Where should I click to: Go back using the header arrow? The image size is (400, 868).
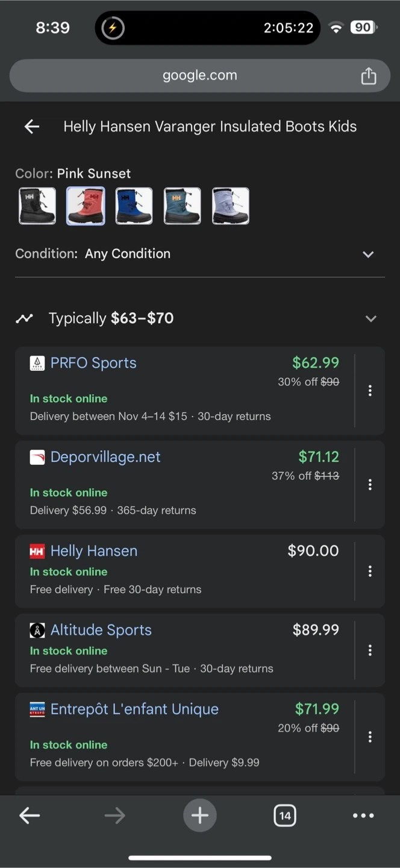pyautogui.click(x=32, y=127)
